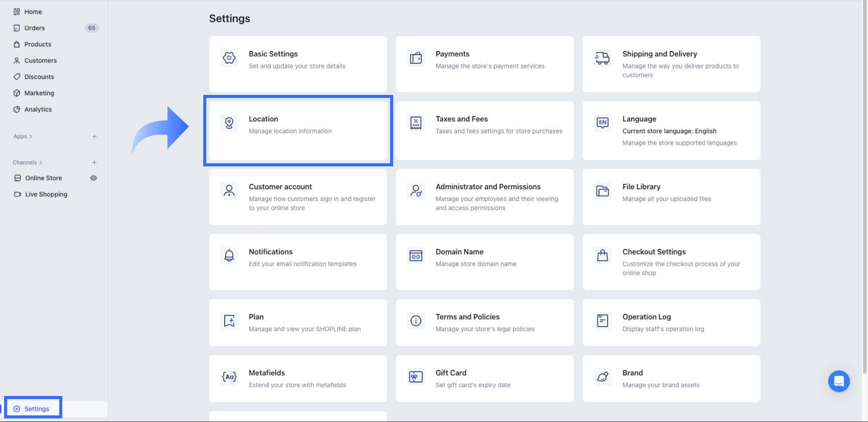Open the Language settings card

(x=671, y=131)
